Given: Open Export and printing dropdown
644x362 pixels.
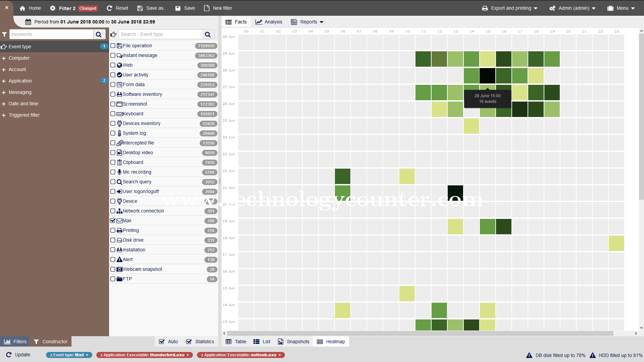Looking at the screenshot, I should 510,8.
